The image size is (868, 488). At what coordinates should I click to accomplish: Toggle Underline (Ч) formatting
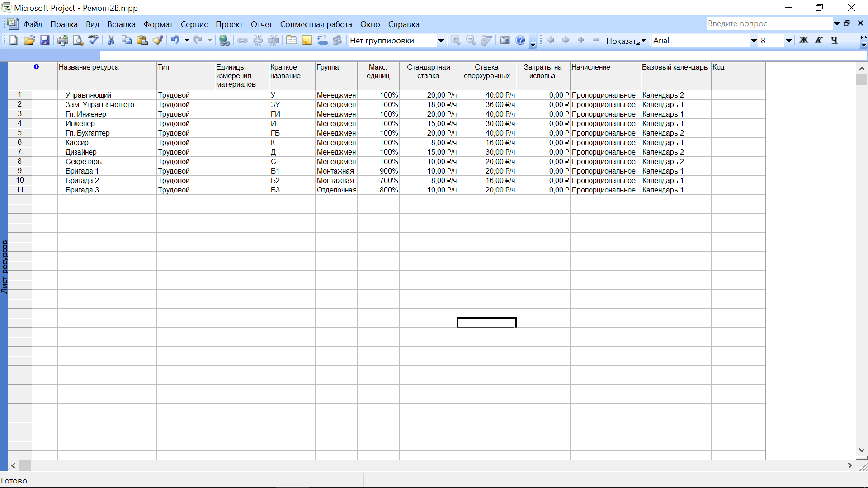click(834, 41)
